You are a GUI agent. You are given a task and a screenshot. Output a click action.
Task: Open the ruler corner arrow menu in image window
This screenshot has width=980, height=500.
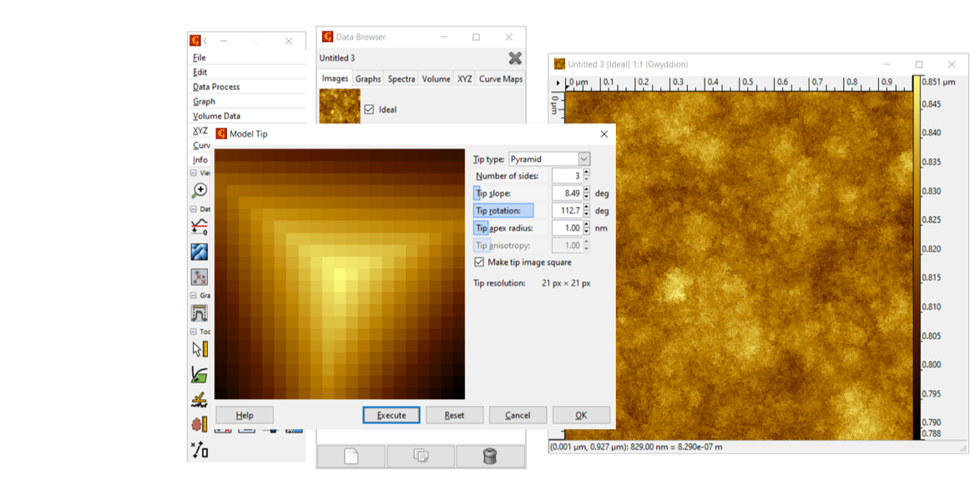click(x=558, y=83)
